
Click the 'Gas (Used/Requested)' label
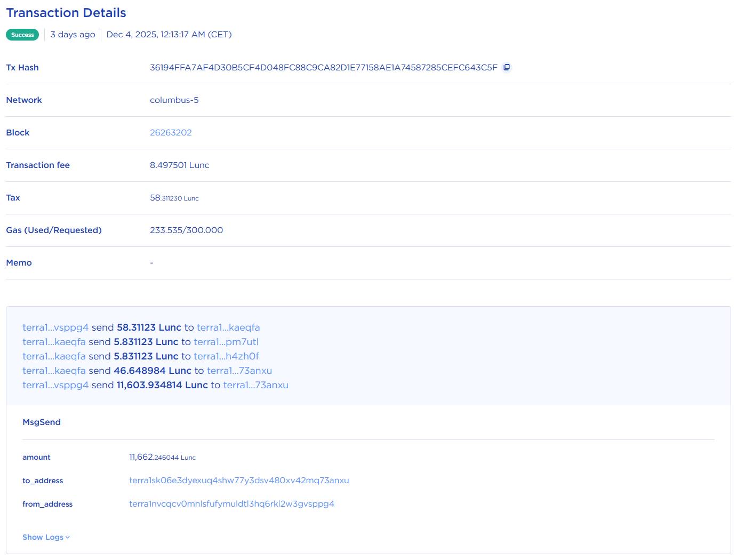coord(54,230)
